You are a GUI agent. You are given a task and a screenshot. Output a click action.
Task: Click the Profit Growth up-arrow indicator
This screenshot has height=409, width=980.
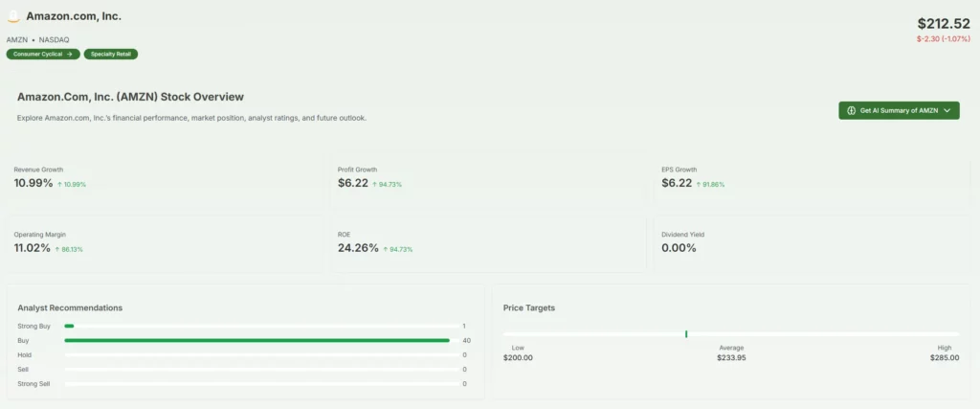tap(374, 184)
